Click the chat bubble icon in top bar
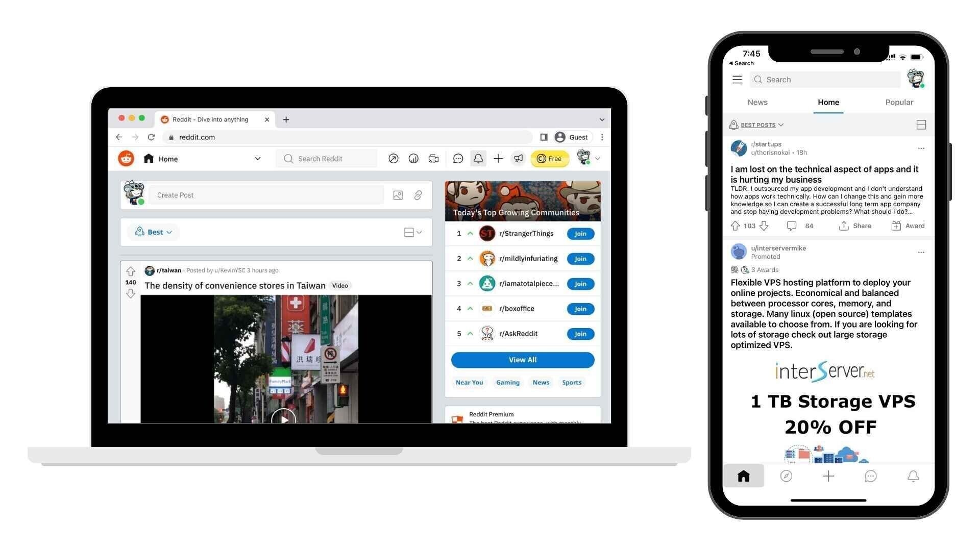The width and height of the screenshot is (980, 551). 457,159
